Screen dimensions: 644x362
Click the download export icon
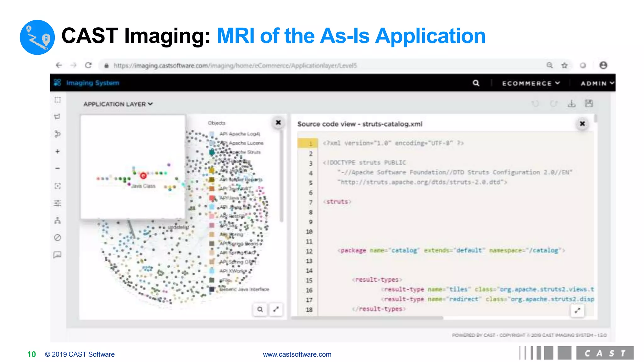[572, 103]
